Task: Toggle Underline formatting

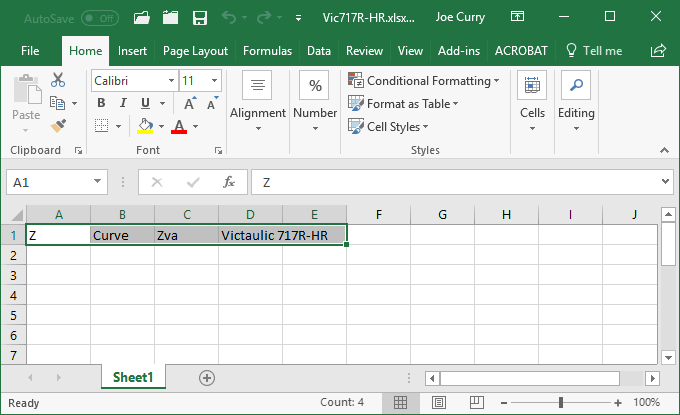Action: click(145, 103)
